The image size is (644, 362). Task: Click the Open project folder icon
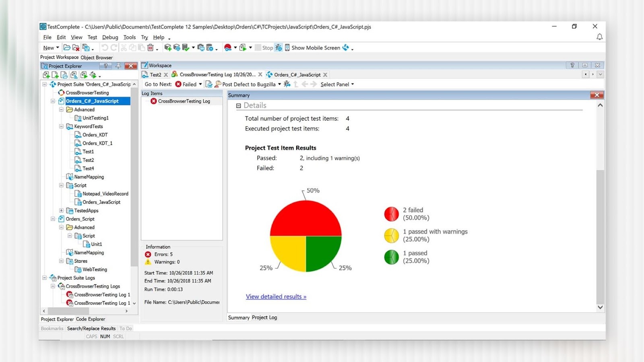click(x=67, y=47)
